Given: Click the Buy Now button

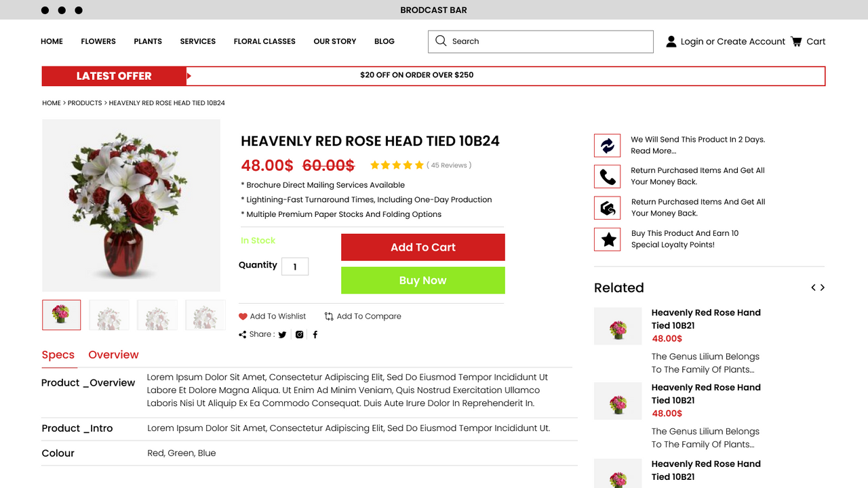Looking at the screenshot, I should click(x=422, y=280).
